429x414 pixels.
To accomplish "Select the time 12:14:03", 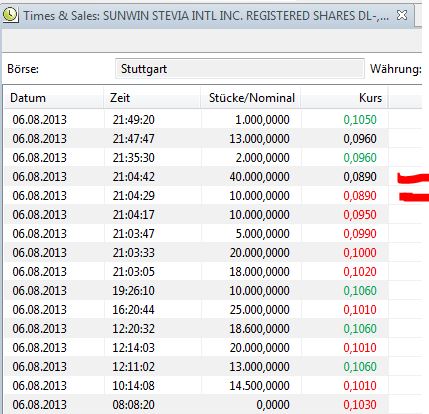I will click(x=134, y=348).
